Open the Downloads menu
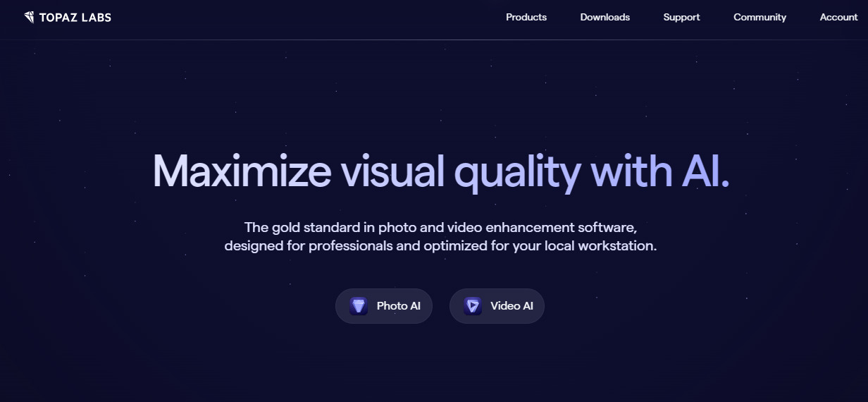Viewport: 868px width, 402px height. click(605, 17)
